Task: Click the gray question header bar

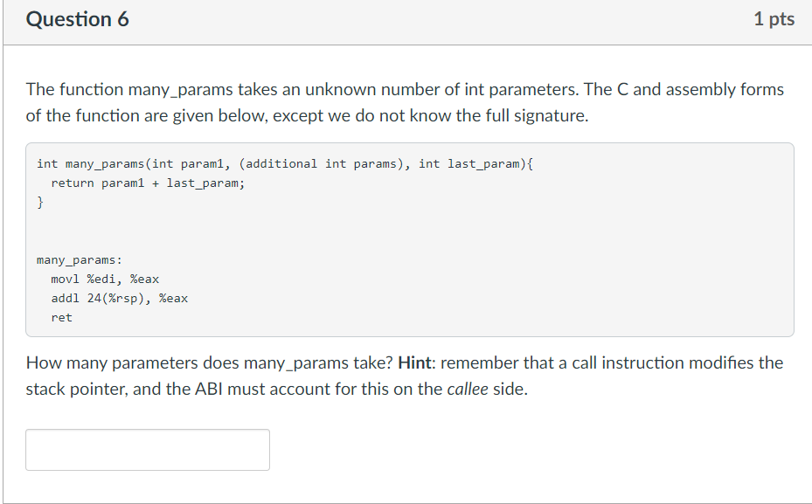Action: click(x=406, y=19)
